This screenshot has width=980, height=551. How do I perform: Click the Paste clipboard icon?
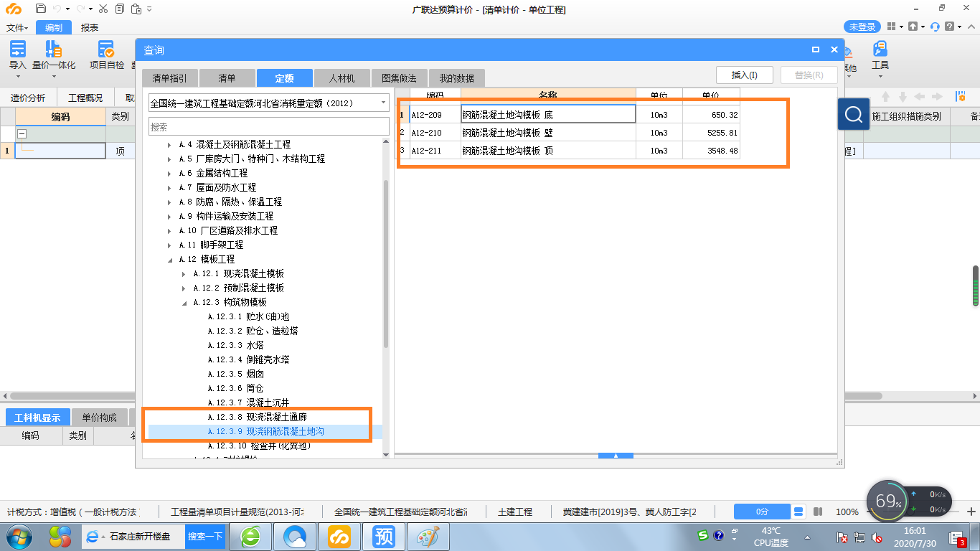coord(136,9)
